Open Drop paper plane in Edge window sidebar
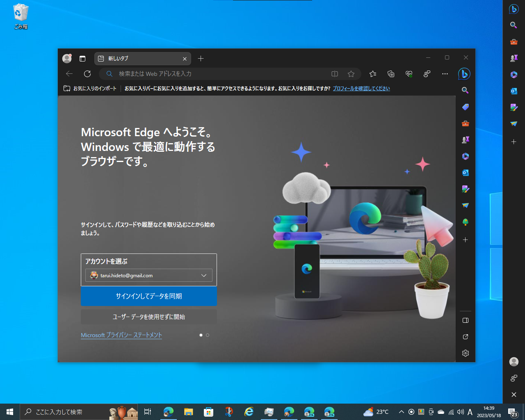 click(465, 205)
